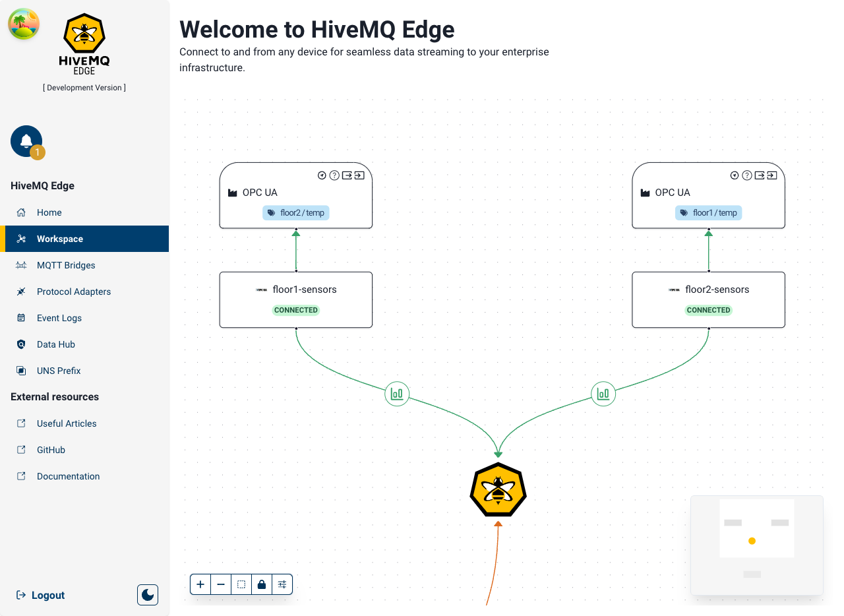Click the Data Hub shield icon
Image resolution: width=844 pixels, height=616 pixels.
pos(21,344)
